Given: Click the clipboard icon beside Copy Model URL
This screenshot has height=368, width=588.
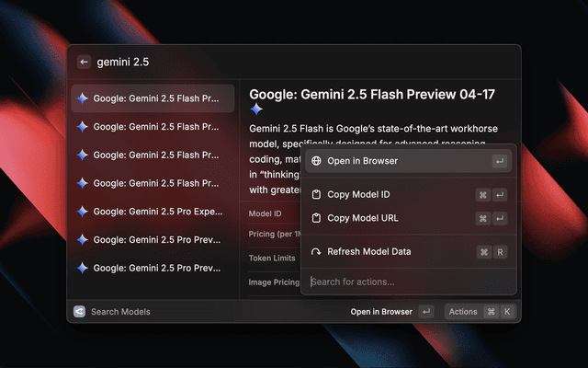Looking at the screenshot, I should pyautogui.click(x=316, y=218).
